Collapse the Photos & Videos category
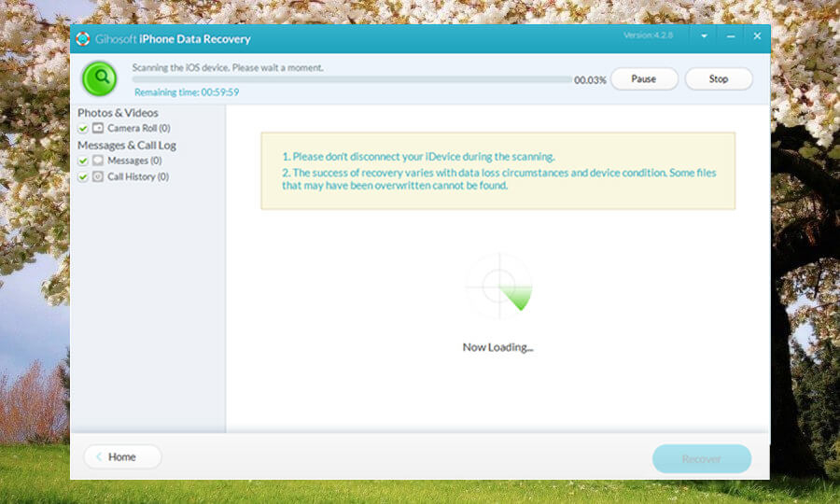Screen dimensions: 840x504 (x=118, y=113)
